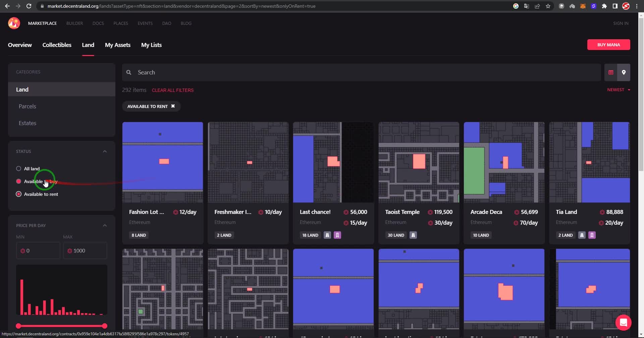Screen dimensions: 644x338
Task: Click the search magnifier icon
Action: (129, 72)
